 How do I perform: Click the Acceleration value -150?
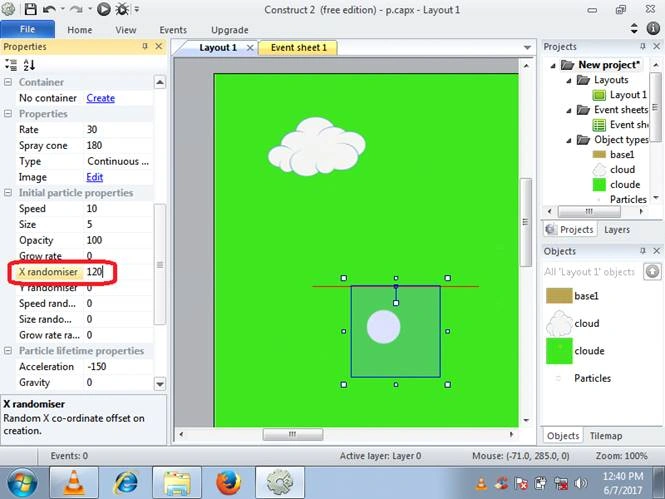pos(118,367)
